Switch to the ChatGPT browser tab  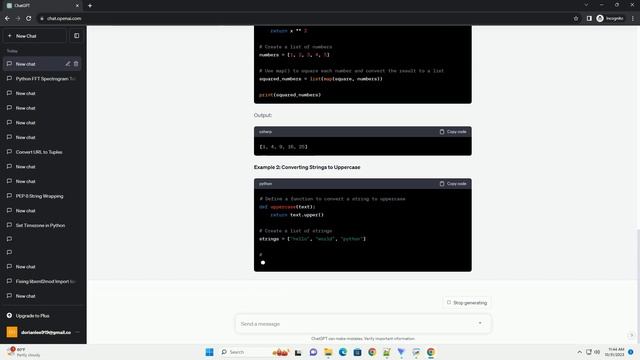[x=42, y=6]
